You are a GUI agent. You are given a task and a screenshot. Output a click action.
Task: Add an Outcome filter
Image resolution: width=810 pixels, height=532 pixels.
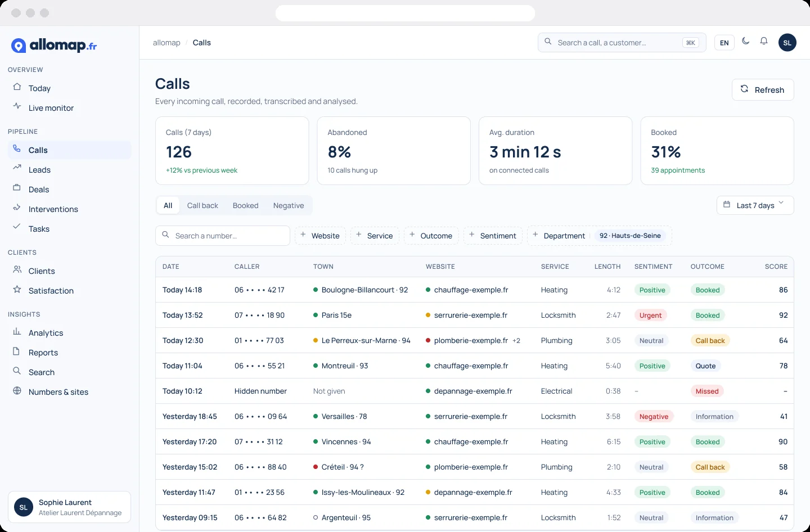click(431, 236)
